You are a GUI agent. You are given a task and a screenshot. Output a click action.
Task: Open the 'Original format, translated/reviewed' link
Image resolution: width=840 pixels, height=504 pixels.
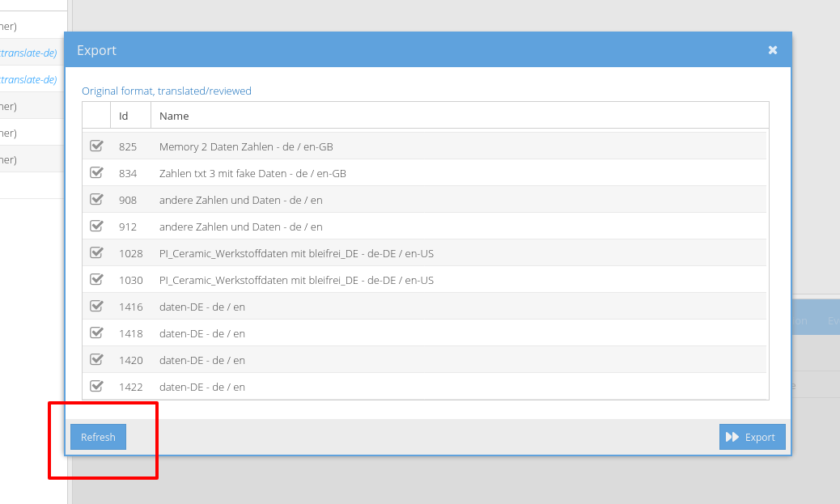(167, 91)
